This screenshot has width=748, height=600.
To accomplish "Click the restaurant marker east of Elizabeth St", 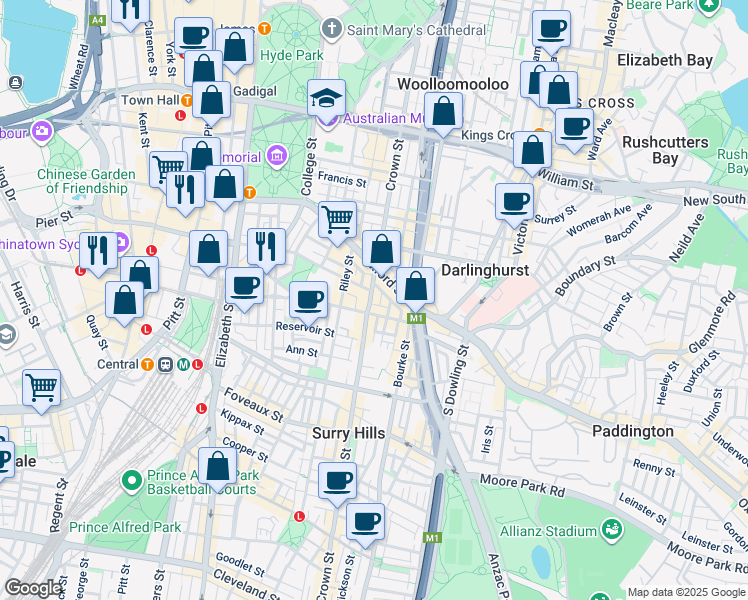I will [266, 248].
